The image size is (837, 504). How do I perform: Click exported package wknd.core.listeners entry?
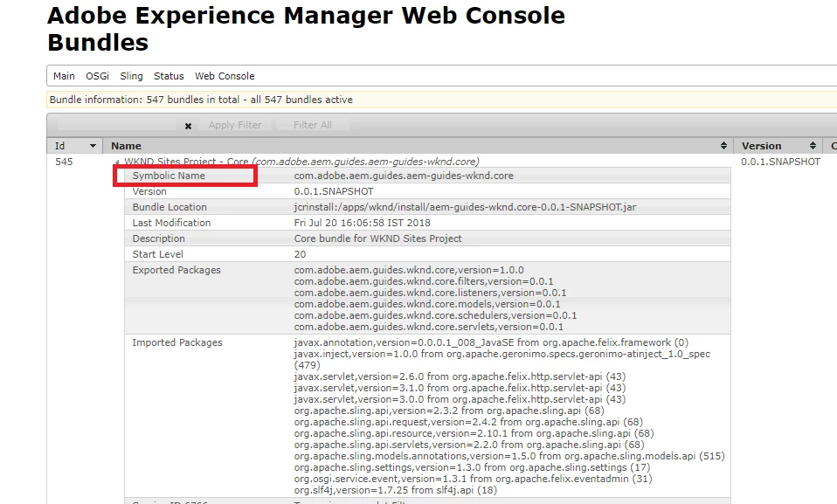[x=430, y=293]
